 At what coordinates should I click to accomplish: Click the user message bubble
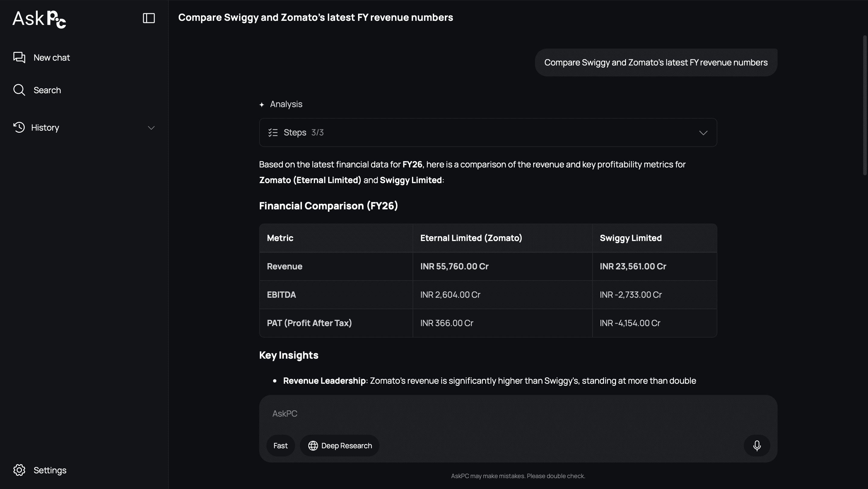[x=656, y=62]
